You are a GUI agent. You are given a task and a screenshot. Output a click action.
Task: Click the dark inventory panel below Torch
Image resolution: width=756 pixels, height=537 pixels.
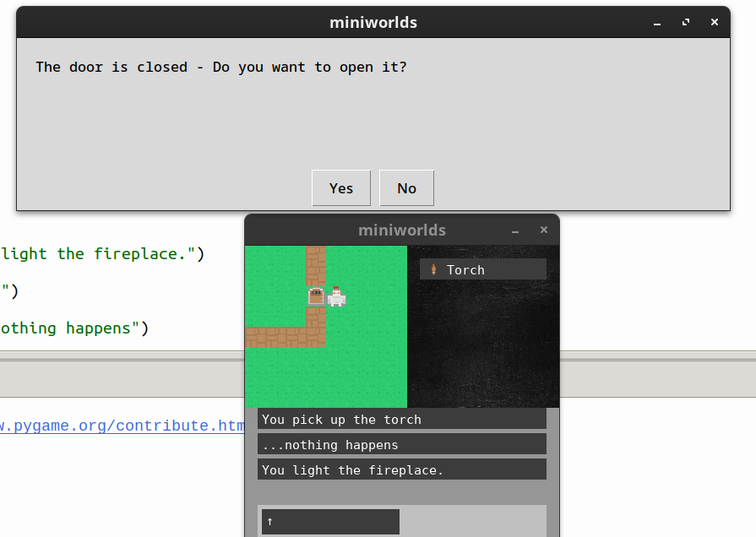point(483,346)
